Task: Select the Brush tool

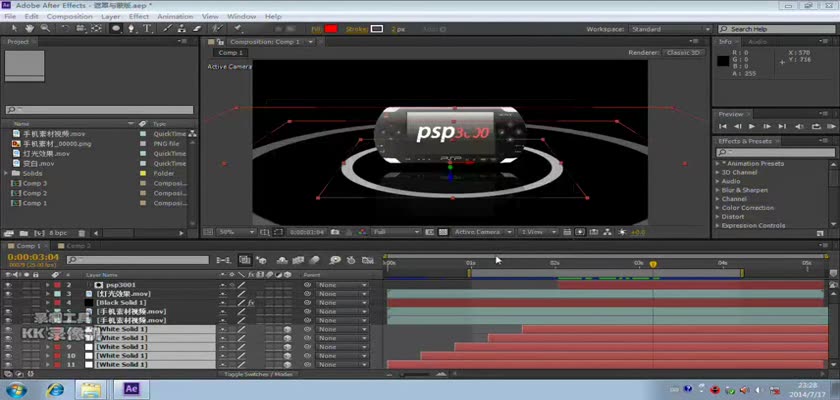Action: [167, 29]
